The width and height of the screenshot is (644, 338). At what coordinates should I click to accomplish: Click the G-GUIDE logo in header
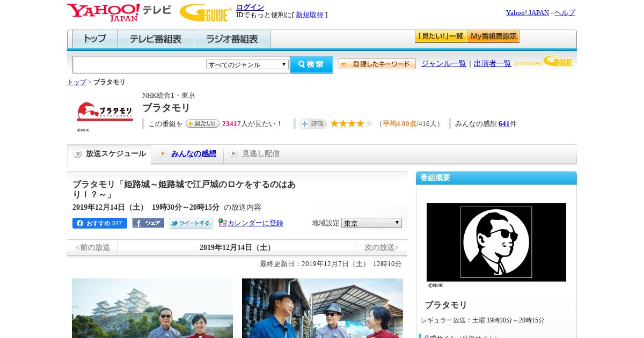pyautogui.click(x=206, y=12)
